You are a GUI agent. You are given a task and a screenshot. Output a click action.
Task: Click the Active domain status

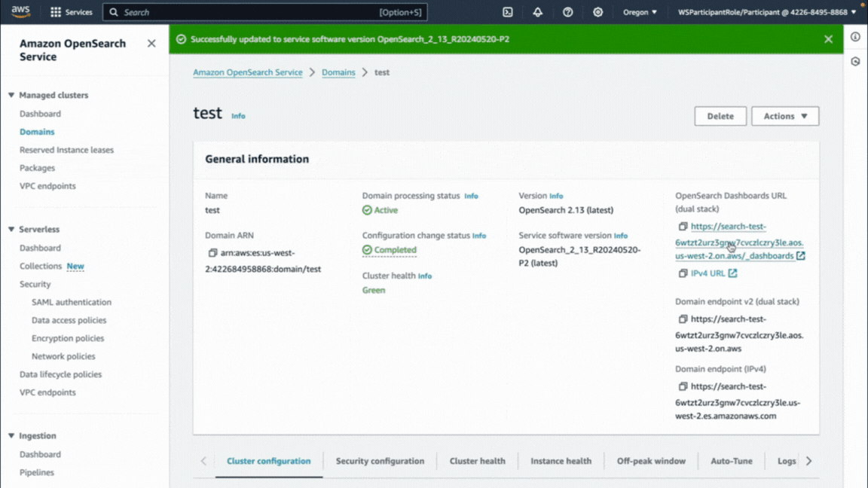tap(380, 210)
